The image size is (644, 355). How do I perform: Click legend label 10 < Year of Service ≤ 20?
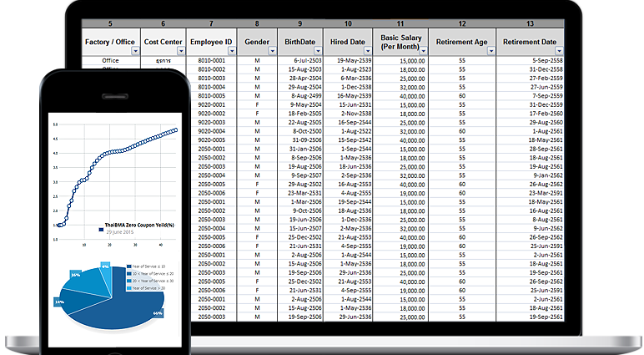pyautogui.click(x=153, y=273)
